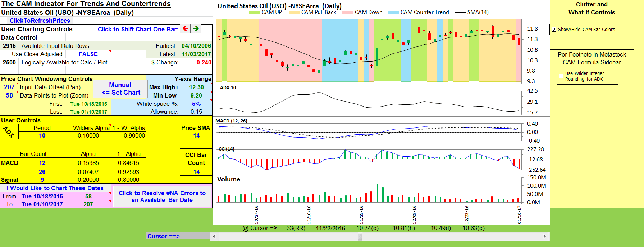Click the 11/25/16 date axis label
The width and height of the screenshot is (644, 247).
pyautogui.click(x=361, y=215)
